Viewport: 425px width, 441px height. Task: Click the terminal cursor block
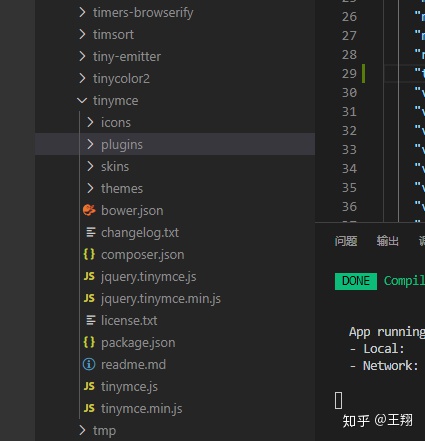coord(338,400)
